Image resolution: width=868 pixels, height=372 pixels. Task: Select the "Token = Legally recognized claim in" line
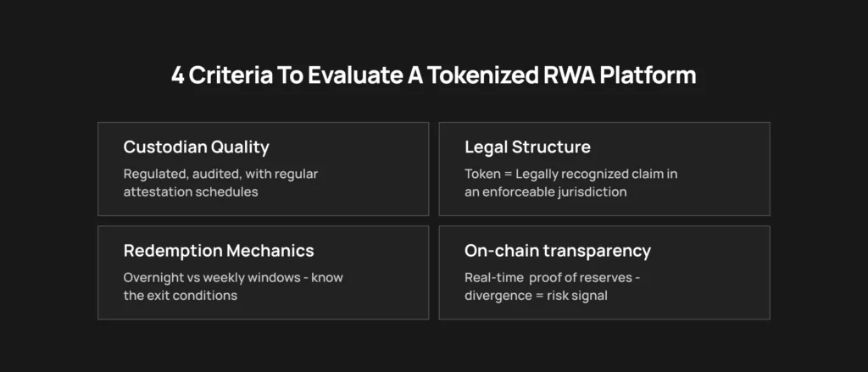point(571,174)
